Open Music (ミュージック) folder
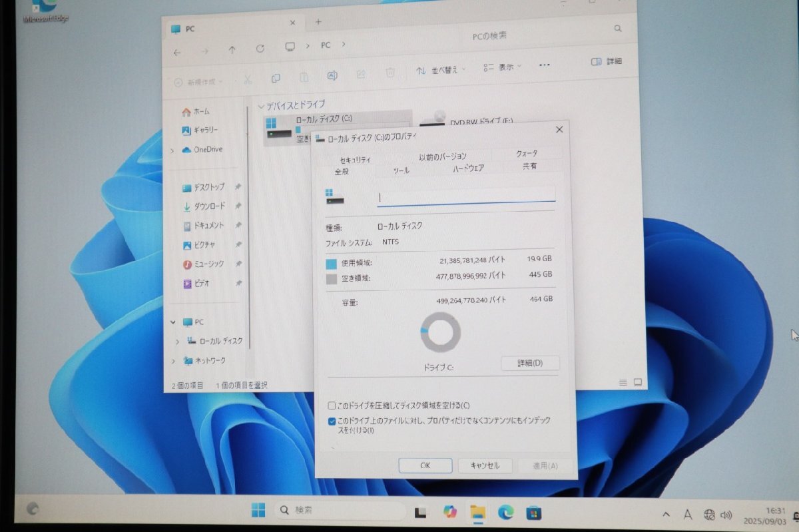This screenshot has width=799, height=532. 203,264
